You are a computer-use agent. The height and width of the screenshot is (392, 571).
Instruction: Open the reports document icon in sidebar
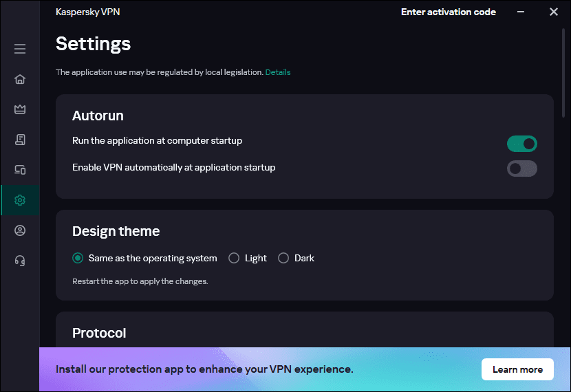coord(20,140)
